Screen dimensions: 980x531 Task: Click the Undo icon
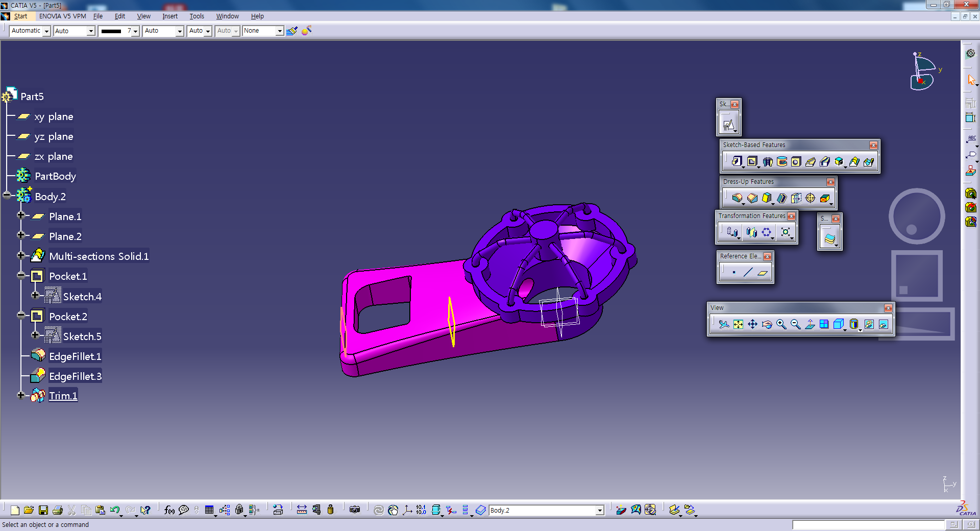(x=114, y=510)
